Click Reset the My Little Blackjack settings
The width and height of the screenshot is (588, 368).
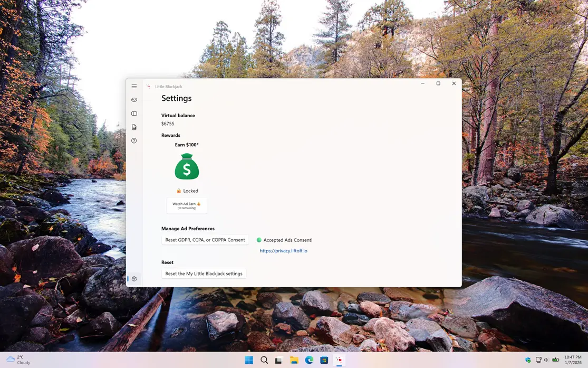(204, 273)
